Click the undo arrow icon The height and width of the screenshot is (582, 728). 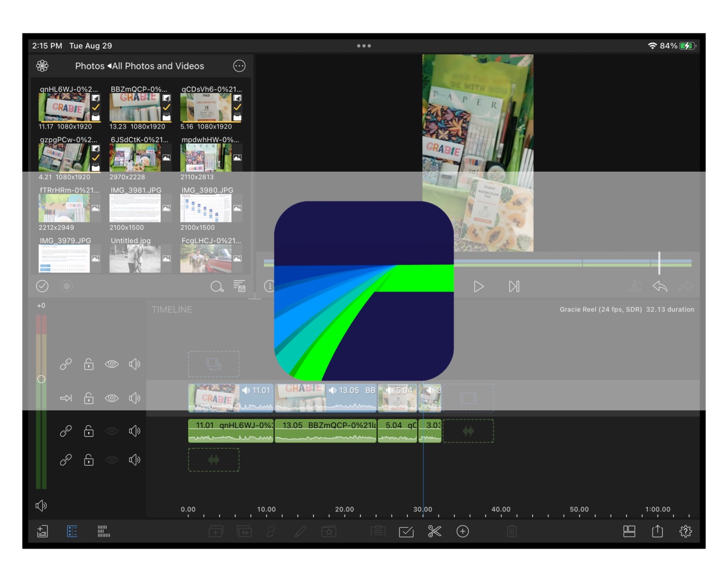coord(660,286)
